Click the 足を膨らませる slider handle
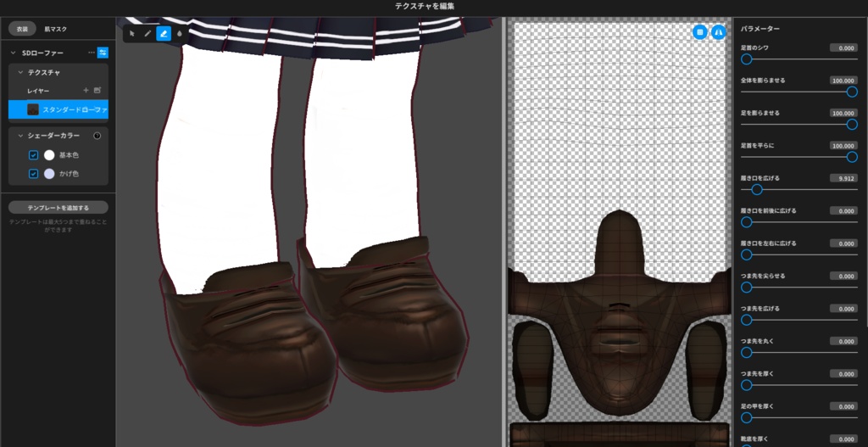Image resolution: width=868 pixels, height=447 pixels. point(852,125)
